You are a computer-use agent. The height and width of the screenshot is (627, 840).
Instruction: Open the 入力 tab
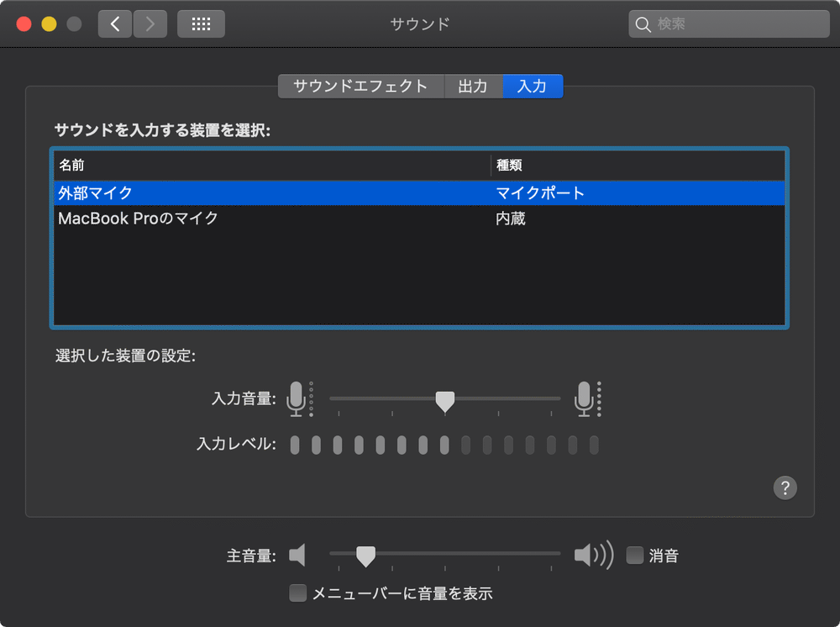(x=532, y=86)
